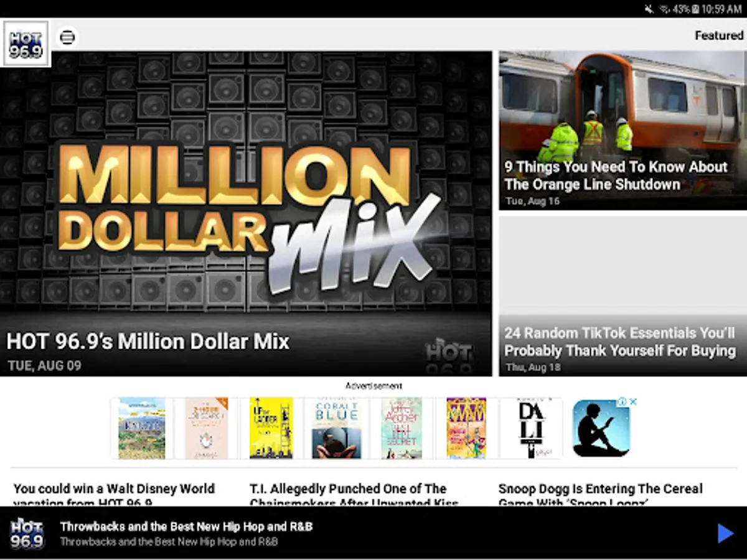Tap the HOT 96.9 logo in header
This screenshot has width=747, height=560.
point(26,44)
